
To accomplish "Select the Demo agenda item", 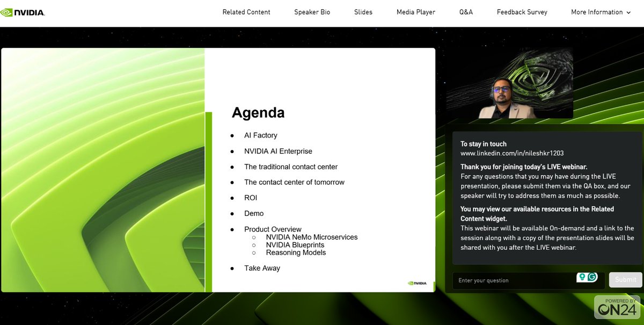I will click(x=254, y=213).
